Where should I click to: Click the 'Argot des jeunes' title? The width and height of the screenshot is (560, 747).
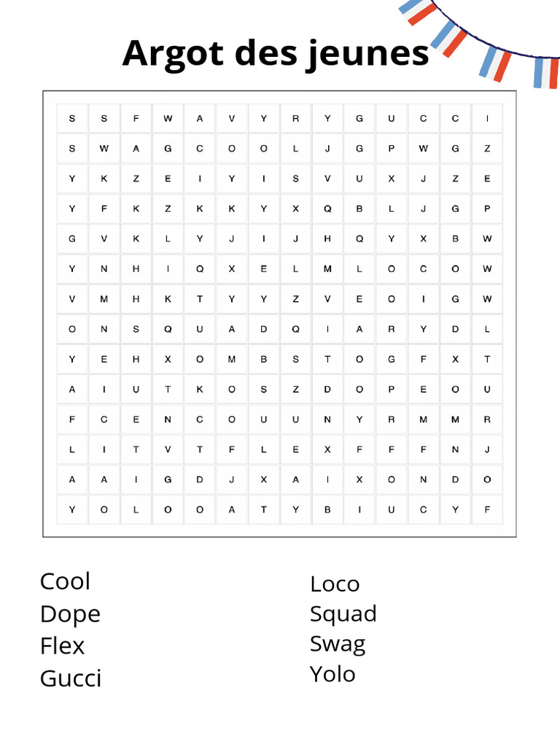click(276, 53)
